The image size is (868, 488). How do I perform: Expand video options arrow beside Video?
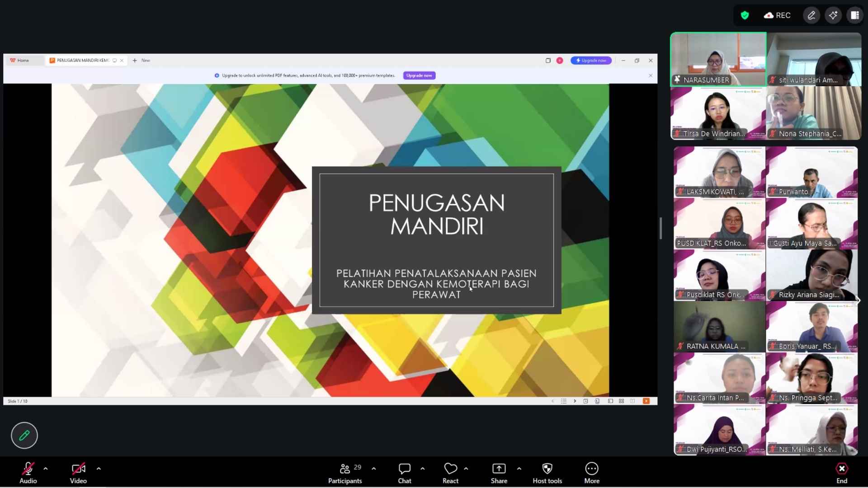[99, 469]
